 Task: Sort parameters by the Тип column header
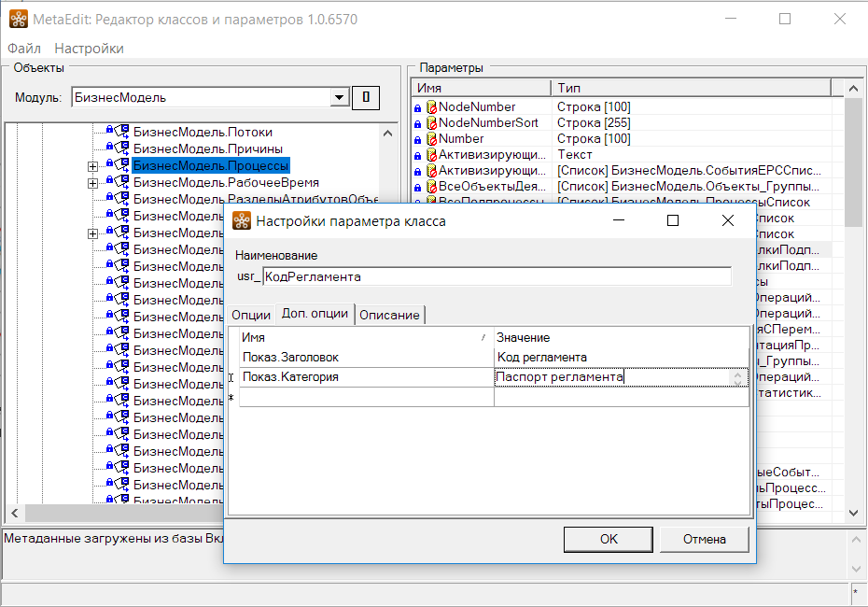point(689,87)
